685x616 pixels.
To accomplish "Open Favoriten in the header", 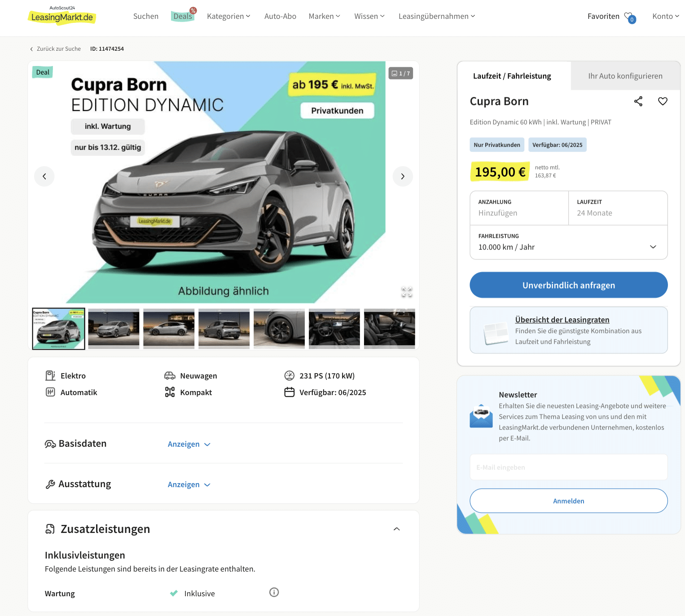I will coord(603,16).
